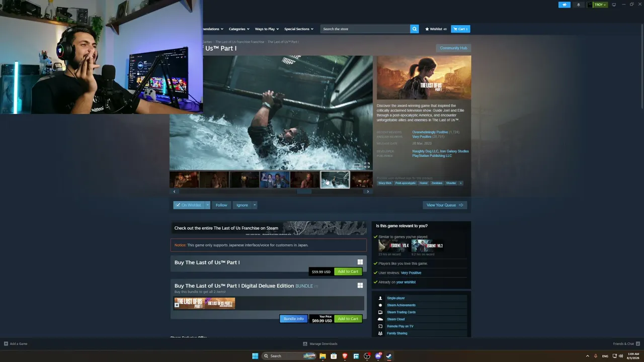The height and width of the screenshot is (362, 644).
Task: Open The Last of Us Franchise banner
Action: 269,228
